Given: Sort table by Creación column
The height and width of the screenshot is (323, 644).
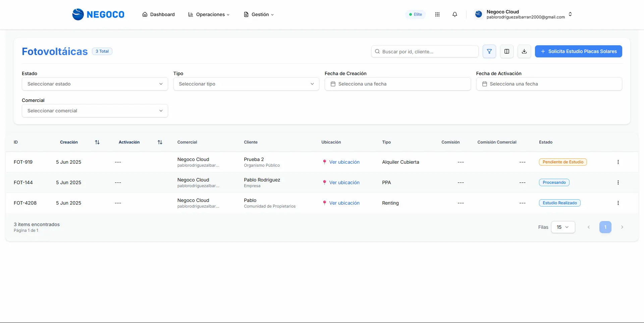Looking at the screenshot, I should click(x=97, y=142).
